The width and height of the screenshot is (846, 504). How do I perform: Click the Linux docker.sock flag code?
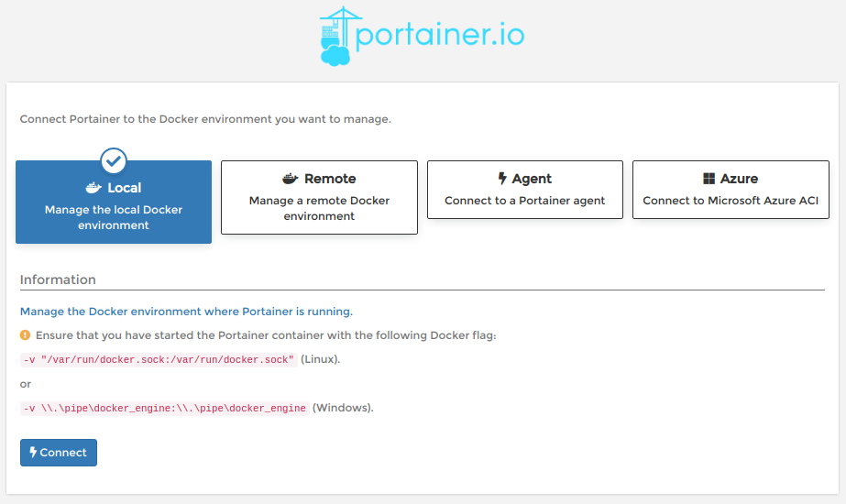[x=159, y=359]
